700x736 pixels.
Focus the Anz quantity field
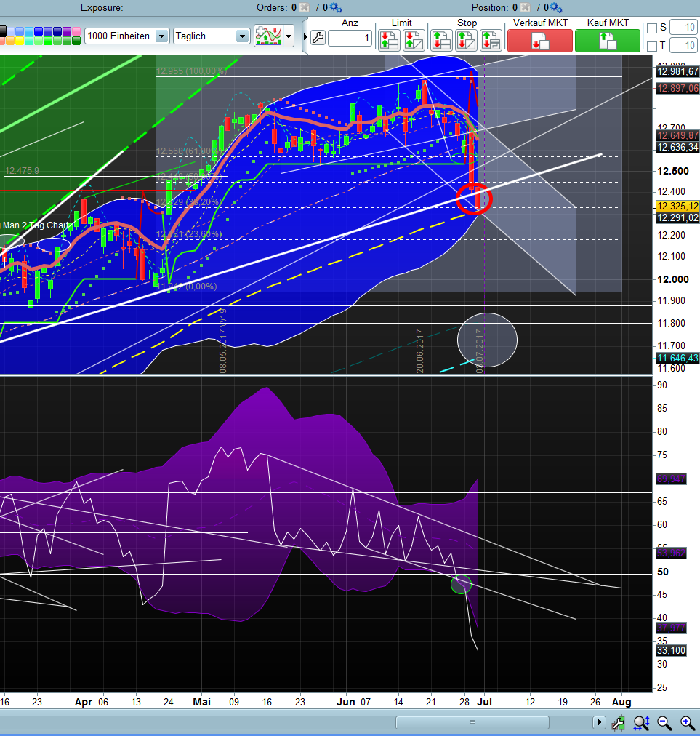click(x=350, y=38)
